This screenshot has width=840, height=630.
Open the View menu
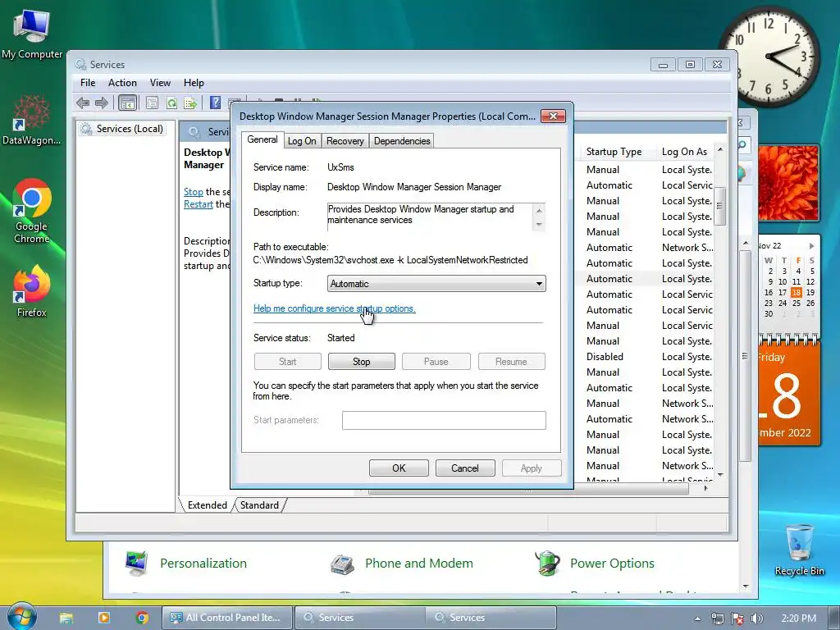(160, 83)
